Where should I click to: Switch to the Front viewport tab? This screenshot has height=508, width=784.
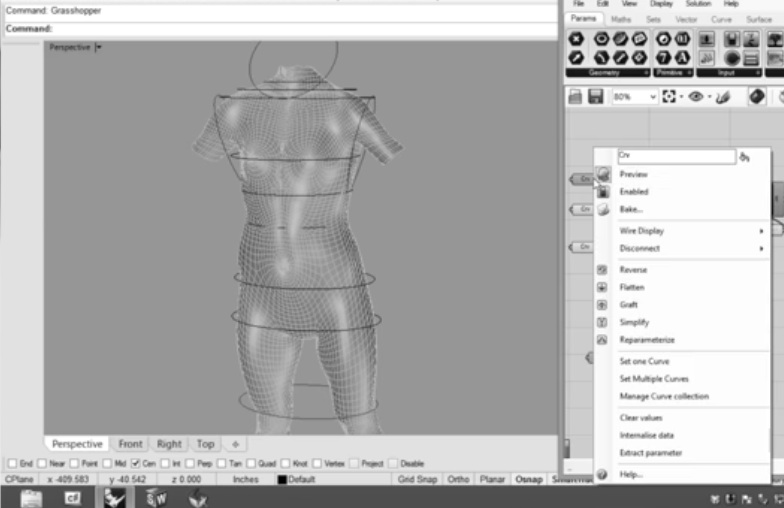coord(130,444)
